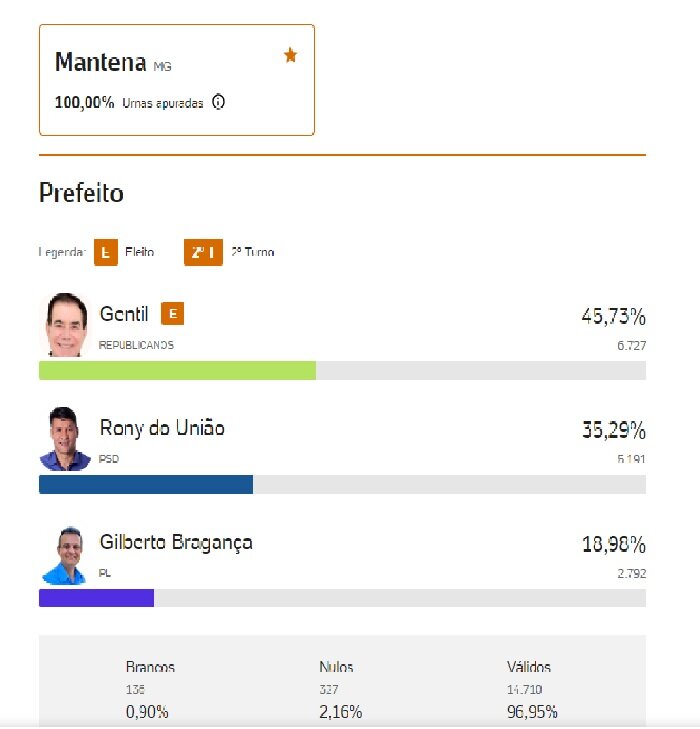The image size is (700, 729).
Task: Select candidate name Rony do União
Action: [162, 428]
